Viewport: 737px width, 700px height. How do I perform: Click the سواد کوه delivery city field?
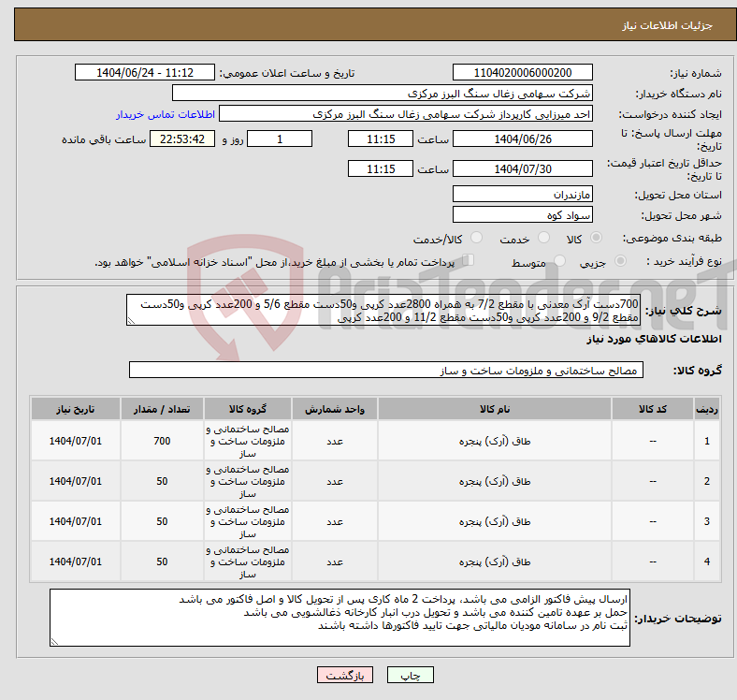pos(522,214)
